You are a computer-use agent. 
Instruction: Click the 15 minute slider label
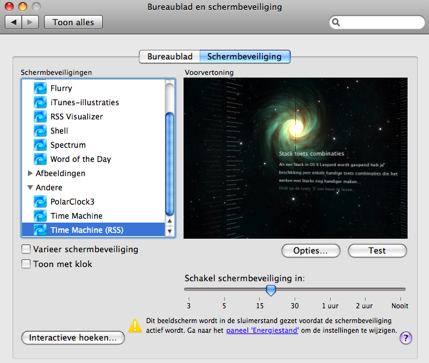tap(260, 306)
